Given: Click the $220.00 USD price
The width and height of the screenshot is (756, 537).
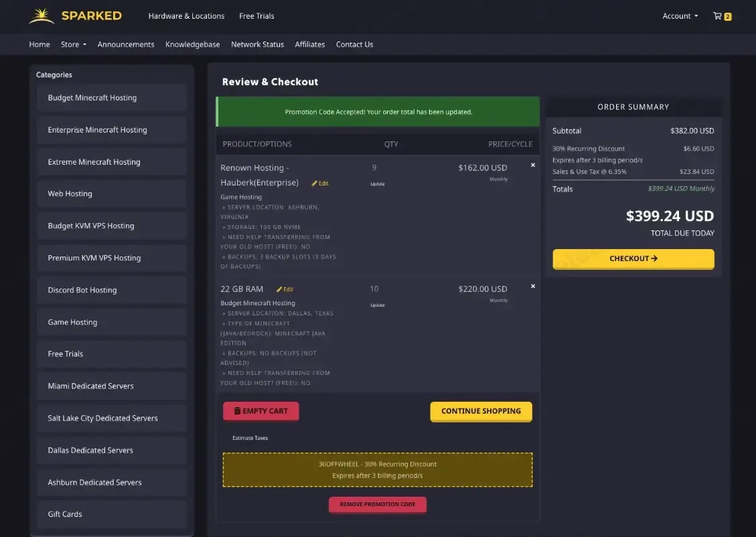Looking at the screenshot, I should [483, 289].
